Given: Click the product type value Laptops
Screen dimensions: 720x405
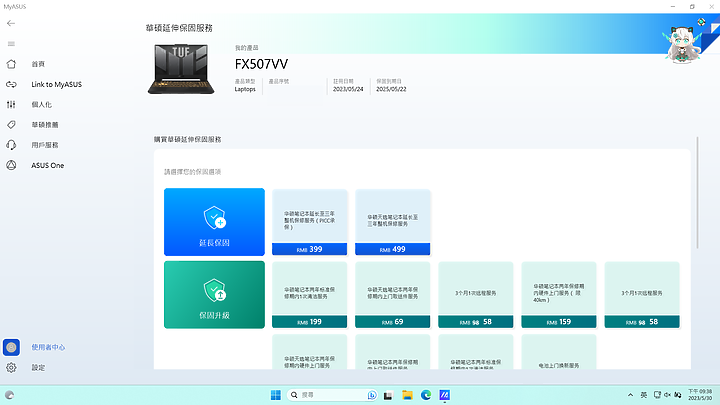Looking at the screenshot, I should click(x=245, y=89).
